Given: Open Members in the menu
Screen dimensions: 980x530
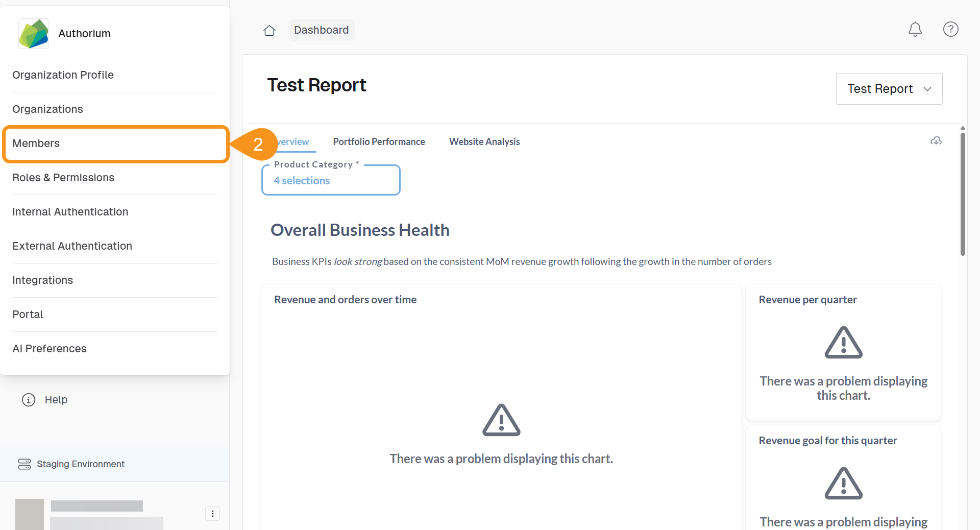Looking at the screenshot, I should pos(115,143).
